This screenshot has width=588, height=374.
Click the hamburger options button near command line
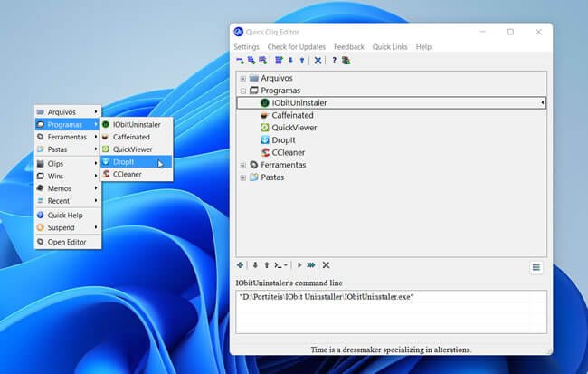coord(536,267)
